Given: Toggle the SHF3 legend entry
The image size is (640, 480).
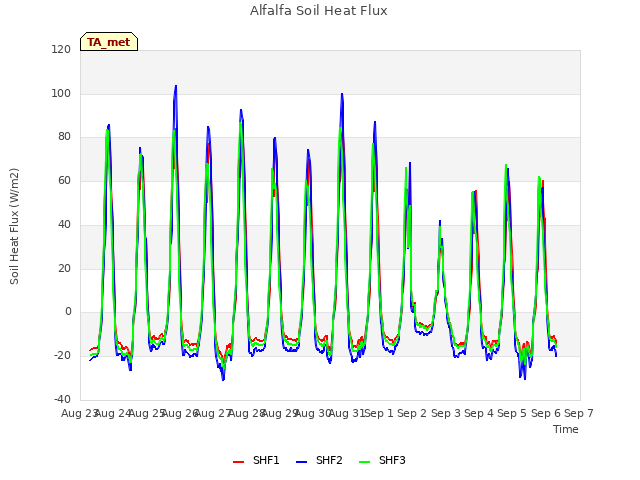Looking at the screenshot, I should (382, 460).
